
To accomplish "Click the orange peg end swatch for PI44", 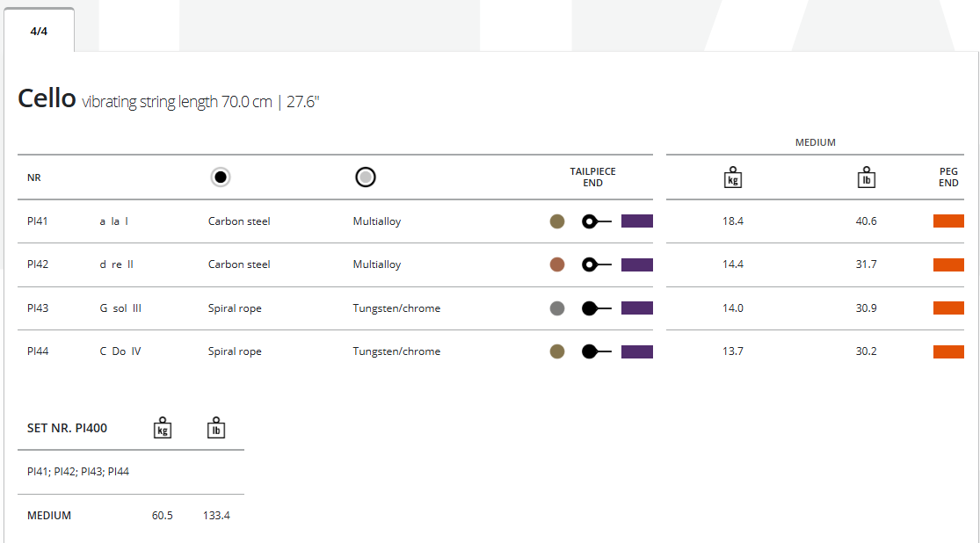I will click(x=948, y=351).
